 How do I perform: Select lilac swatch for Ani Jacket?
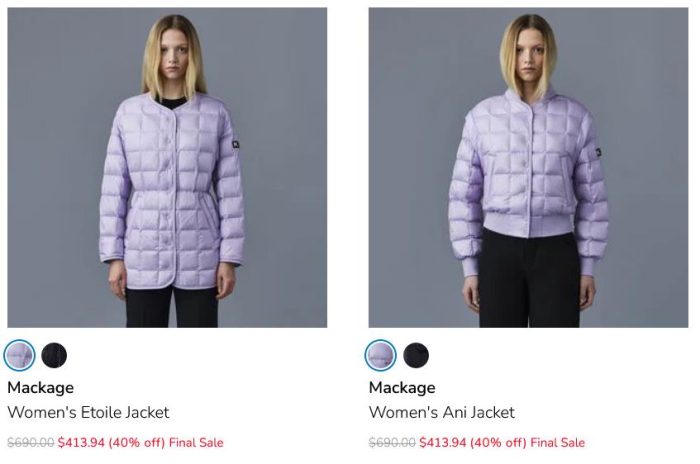380,355
